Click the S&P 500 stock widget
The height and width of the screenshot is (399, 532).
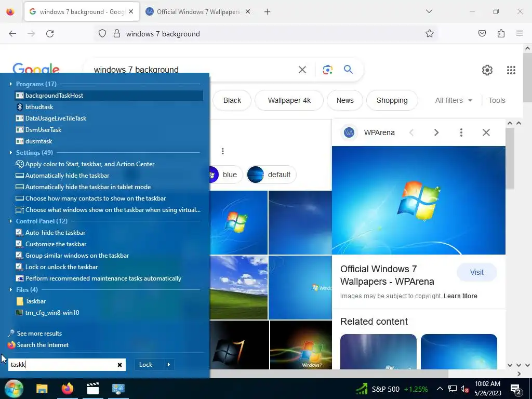392,389
